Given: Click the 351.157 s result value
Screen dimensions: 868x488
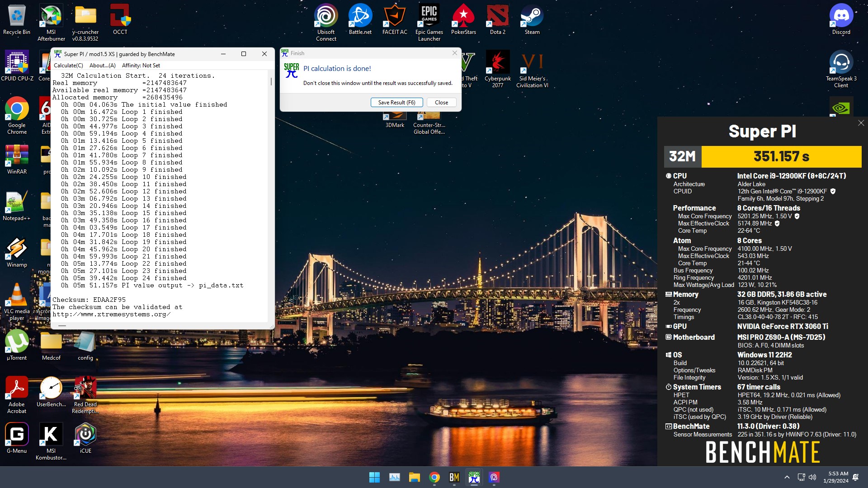Looking at the screenshot, I should [x=781, y=156].
